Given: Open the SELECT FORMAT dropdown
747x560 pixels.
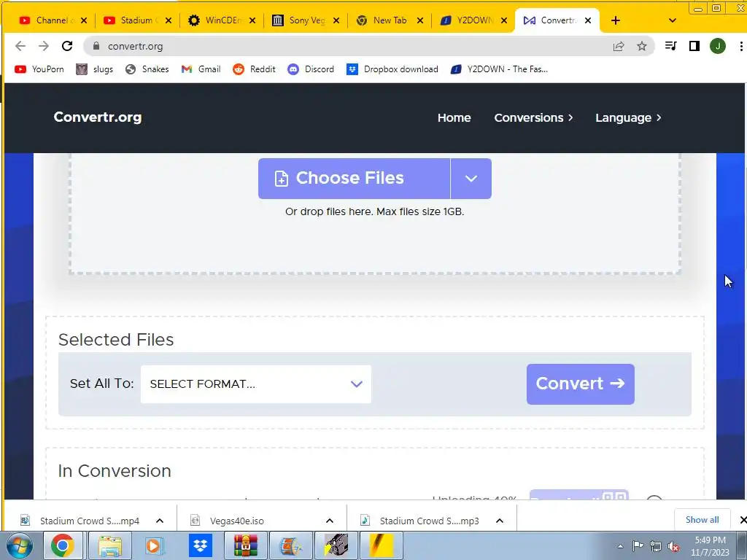Looking at the screenshot, I should [x=256, y=384].
